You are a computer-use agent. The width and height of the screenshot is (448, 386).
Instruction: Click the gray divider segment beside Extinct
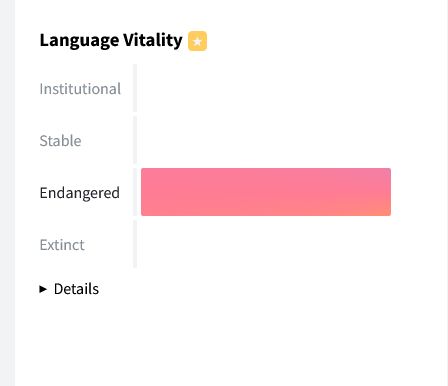pos(135,244)
